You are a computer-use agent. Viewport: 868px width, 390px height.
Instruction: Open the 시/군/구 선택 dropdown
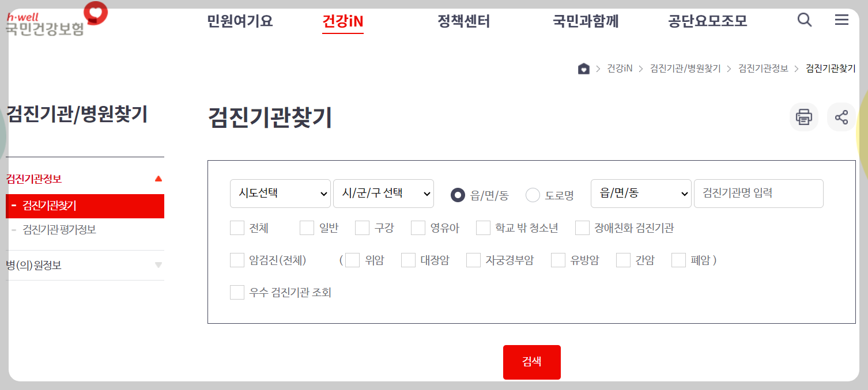383,194
